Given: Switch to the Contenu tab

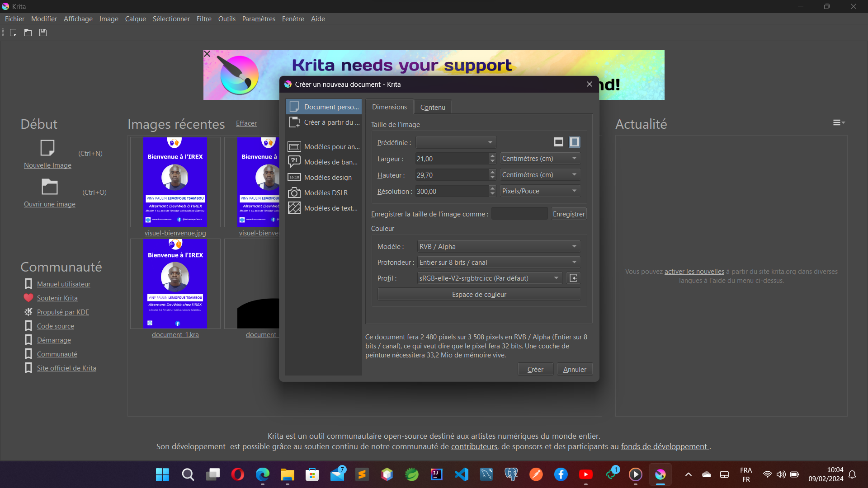Looking at the screenshot, I should 433,108.
